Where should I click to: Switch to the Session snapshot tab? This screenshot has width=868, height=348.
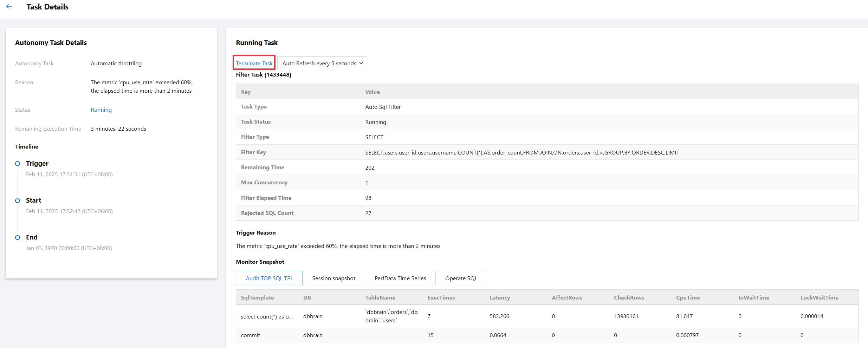pos(333,278)
